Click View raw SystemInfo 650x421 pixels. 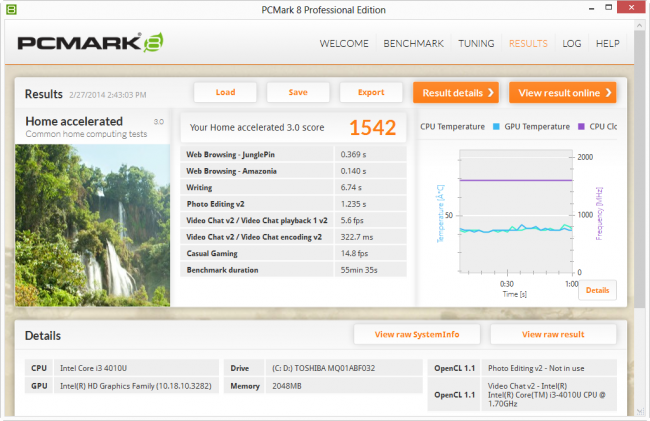[417, 334]
